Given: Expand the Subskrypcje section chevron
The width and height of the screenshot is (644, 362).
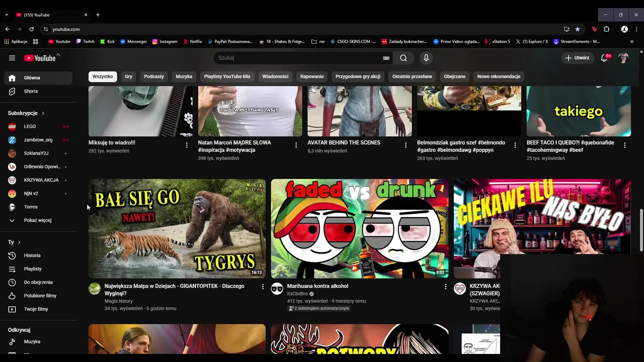Looking at the screenshot, I should pyautogui.click(x=43, y=113).
